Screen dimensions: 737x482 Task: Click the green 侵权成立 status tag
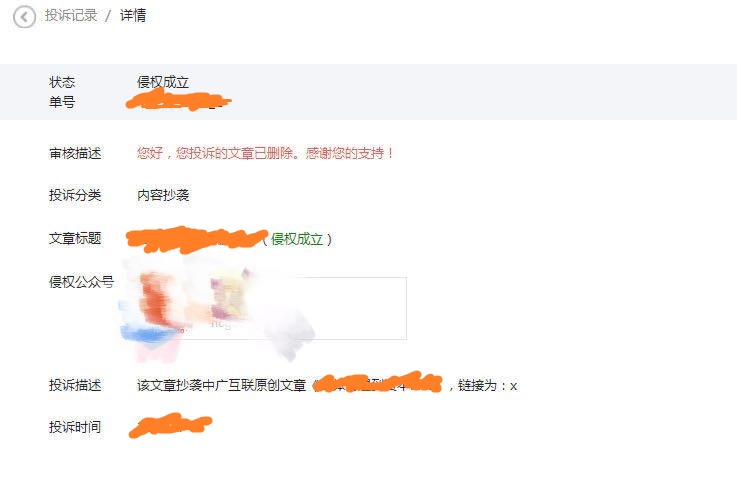click(297, 239)
